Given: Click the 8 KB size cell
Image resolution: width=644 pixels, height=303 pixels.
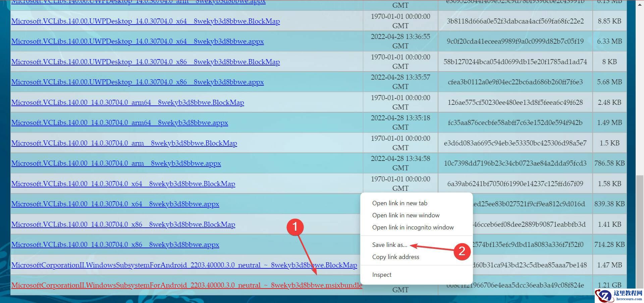Looking at the screenshot, I should coord(609,62).
